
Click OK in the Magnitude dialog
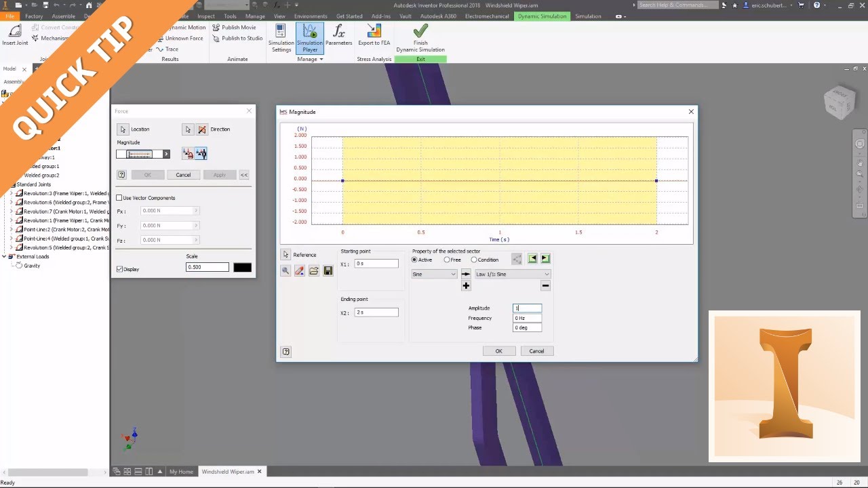click(x=498, y=351)
